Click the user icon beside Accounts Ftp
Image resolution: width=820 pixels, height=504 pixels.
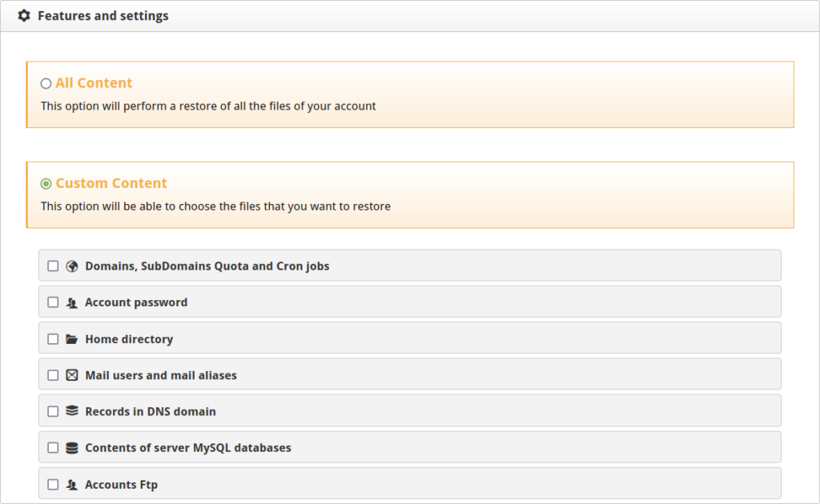(72, 485)
